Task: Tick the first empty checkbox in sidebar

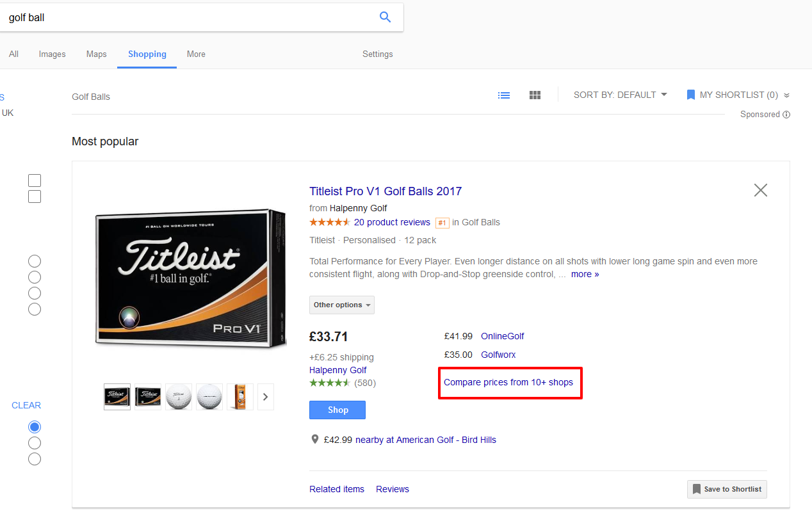Action: point(35,181)
